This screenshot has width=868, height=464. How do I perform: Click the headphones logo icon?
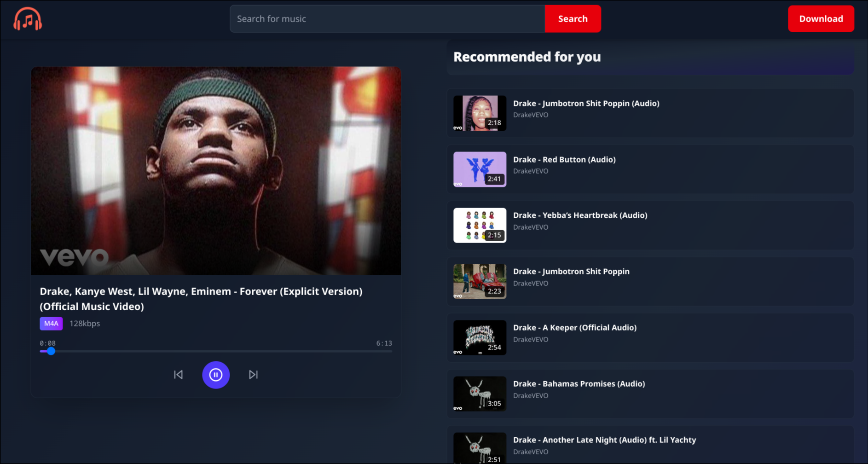tap(28, 19)
